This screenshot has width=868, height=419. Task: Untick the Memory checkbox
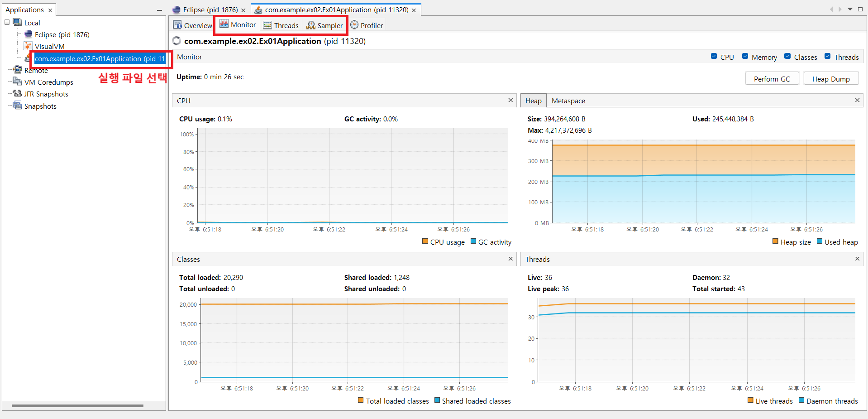pos(745,56)
